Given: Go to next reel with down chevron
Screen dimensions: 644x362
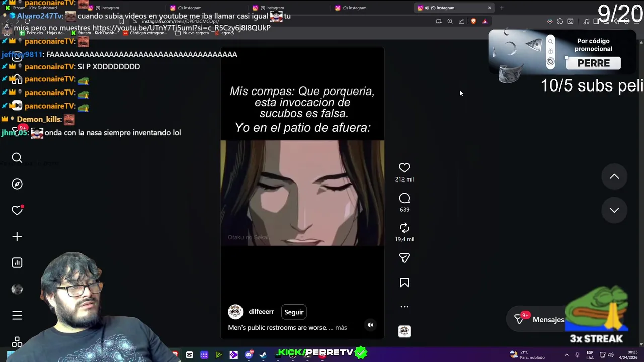Looking at the screenshot, I should [x=614, y=210].
